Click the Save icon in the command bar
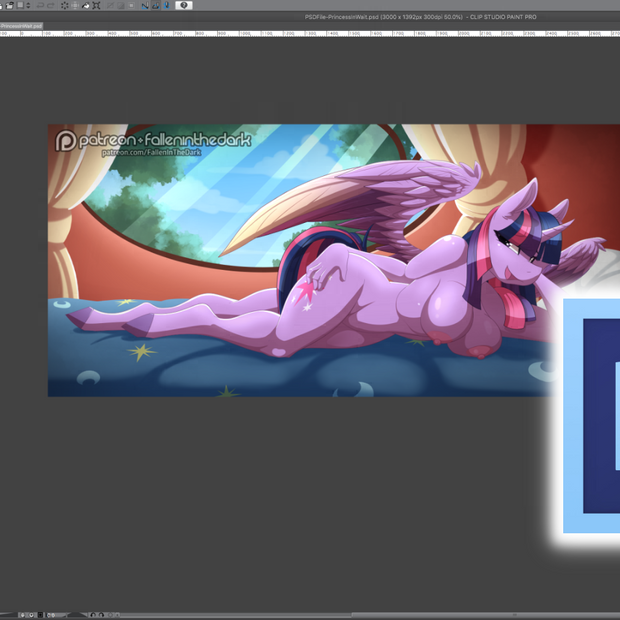620x620 pixels. click(20, 5)
